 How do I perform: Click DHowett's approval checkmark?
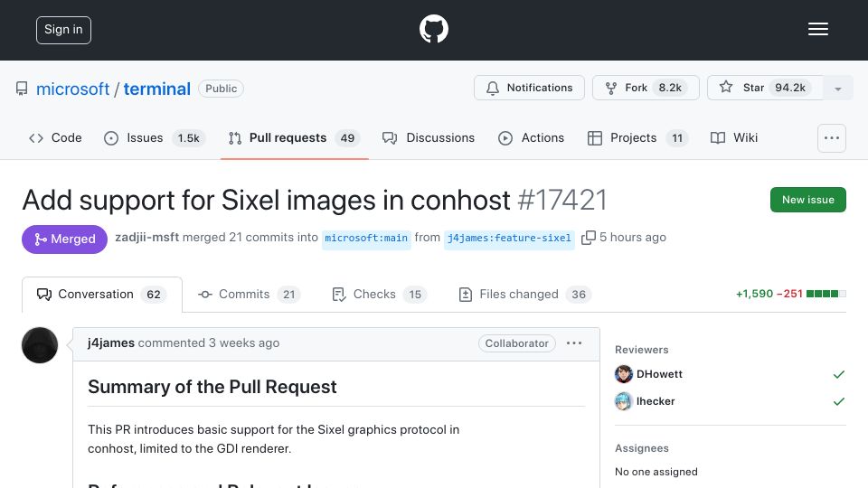tap(839, 374)
